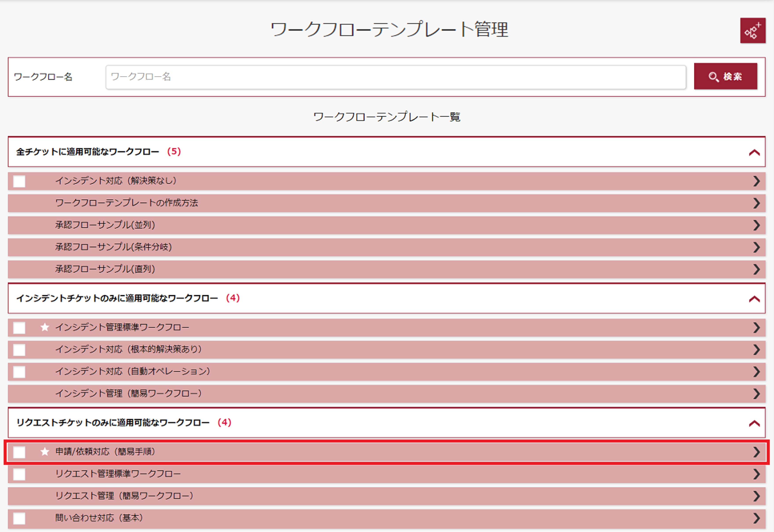This screenshot has width=774, height=532.
Task: Select 承認フローサンプル(直列) template name
Action: coord(105,269)
